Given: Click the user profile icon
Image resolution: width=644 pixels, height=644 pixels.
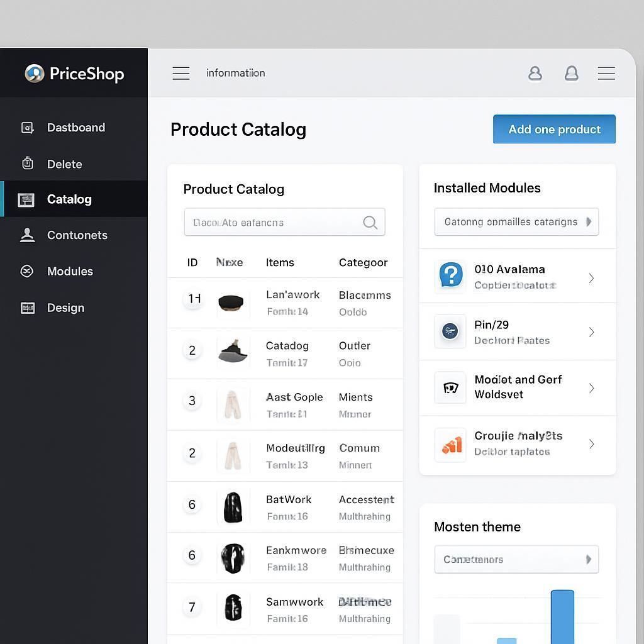Looking at the screenshot, I should pos(535,73).
